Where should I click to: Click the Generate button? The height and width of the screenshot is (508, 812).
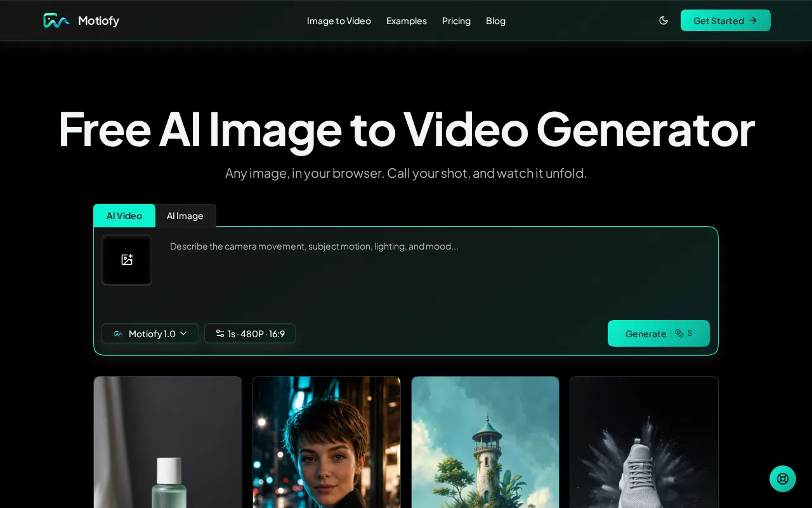point(658,333)
